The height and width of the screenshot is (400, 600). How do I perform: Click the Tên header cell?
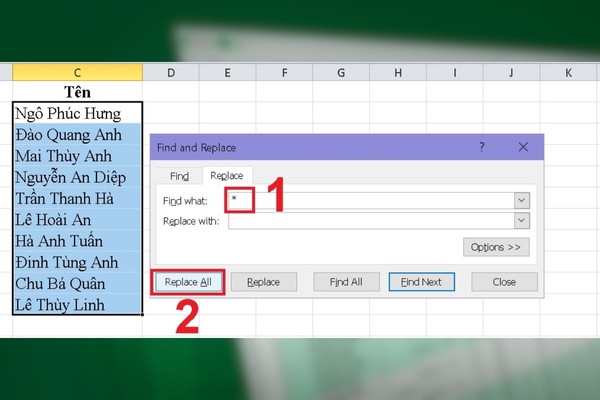click(x=77, y=91)
